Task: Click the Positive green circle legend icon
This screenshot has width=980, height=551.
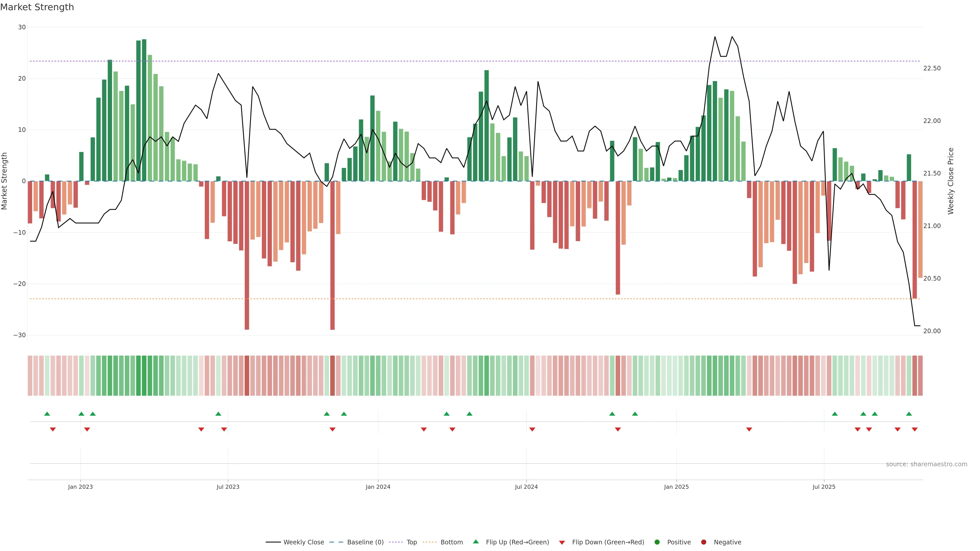Action: pos(657,542)
